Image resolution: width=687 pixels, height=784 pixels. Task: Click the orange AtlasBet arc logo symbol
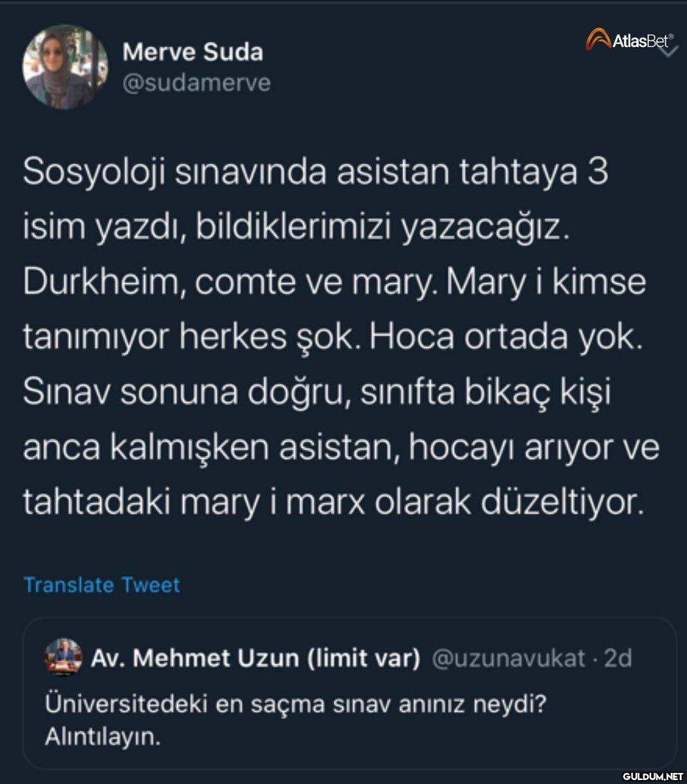pyautogui.click(x=598, y=41)
